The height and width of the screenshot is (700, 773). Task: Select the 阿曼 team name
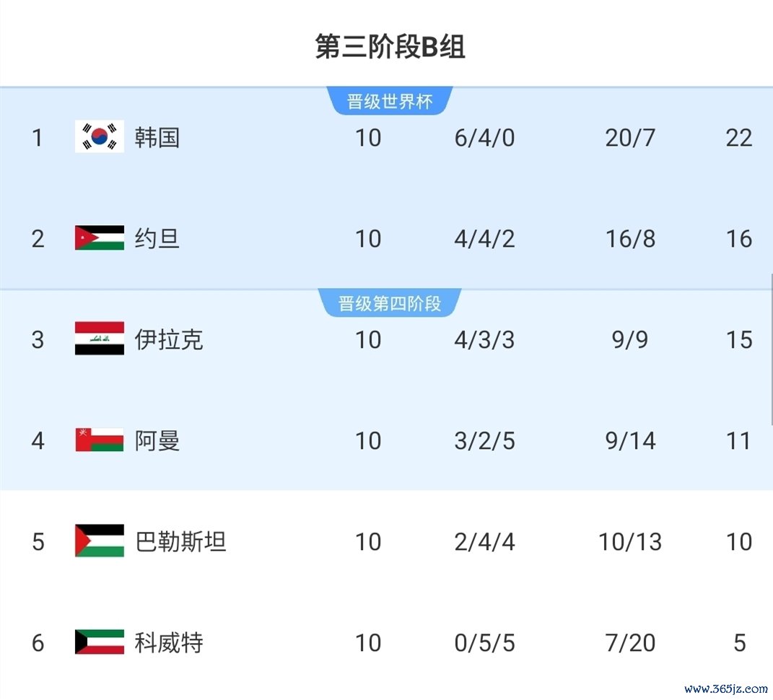157,441
